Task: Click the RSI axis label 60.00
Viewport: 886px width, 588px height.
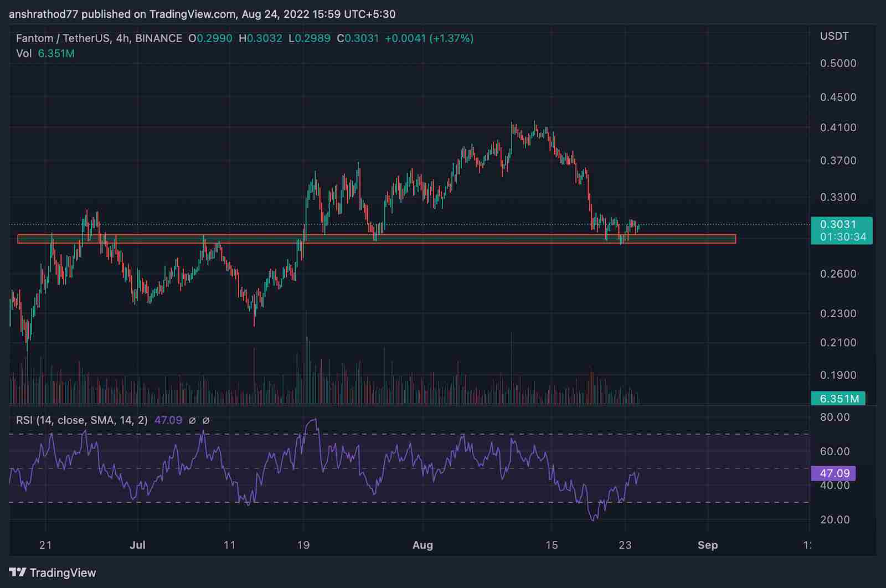Action: pos(835,451)
